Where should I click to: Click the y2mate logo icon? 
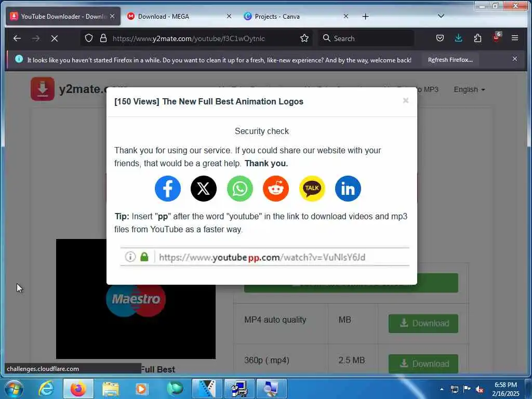pyautogui.click(x=43, y=89)
